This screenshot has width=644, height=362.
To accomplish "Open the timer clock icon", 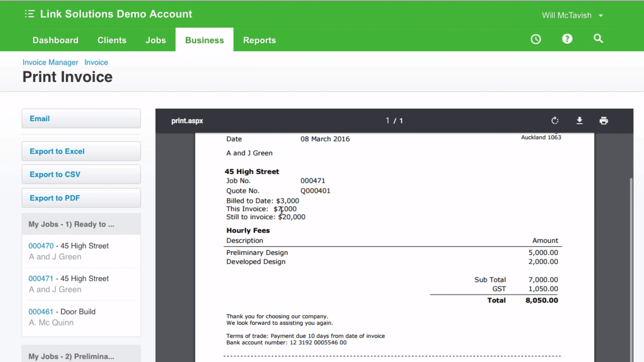I will [x=536, y=39].
